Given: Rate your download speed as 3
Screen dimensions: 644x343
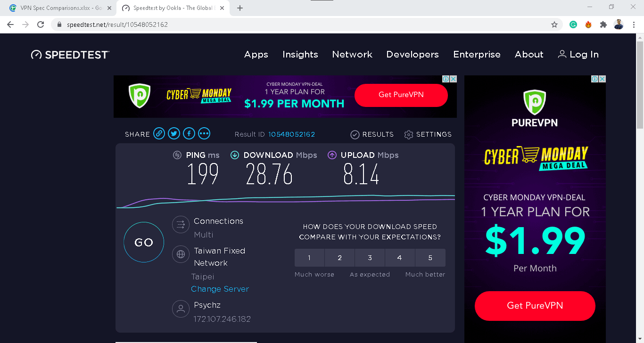Looking at the screenshot, I should click(370, 258).
